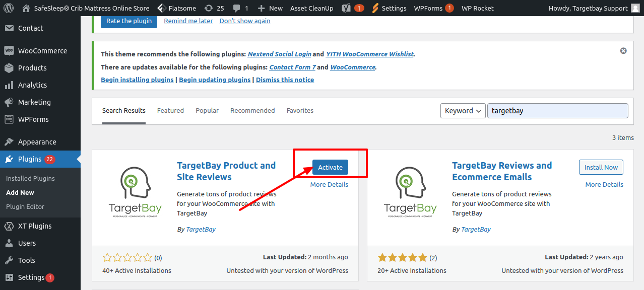The height and width of the screenshot is (290, 644).
Task: Click five-star rating with (2) reviews
Action: [407, 258]
